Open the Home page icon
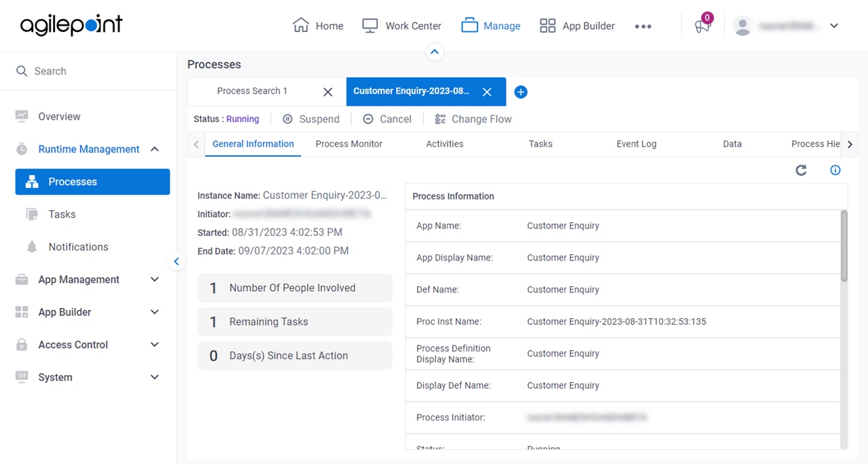 pyautogui.click(x=300, y=25)
